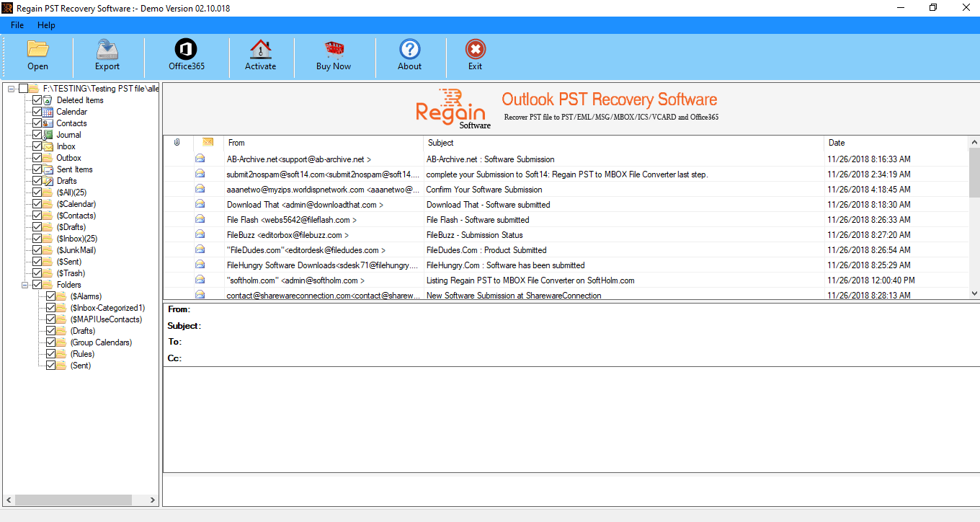Open the File menu
980x522 pixels.
(x=17, y=25)
